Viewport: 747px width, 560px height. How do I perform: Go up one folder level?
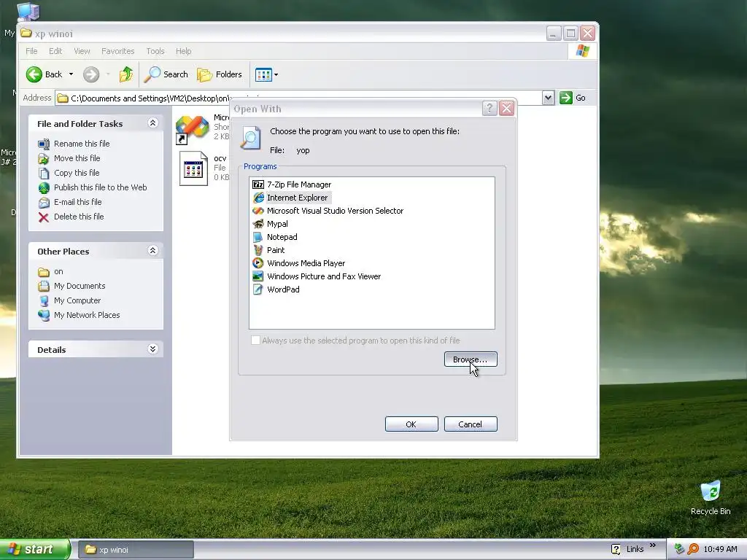click(x=126, y=74)
